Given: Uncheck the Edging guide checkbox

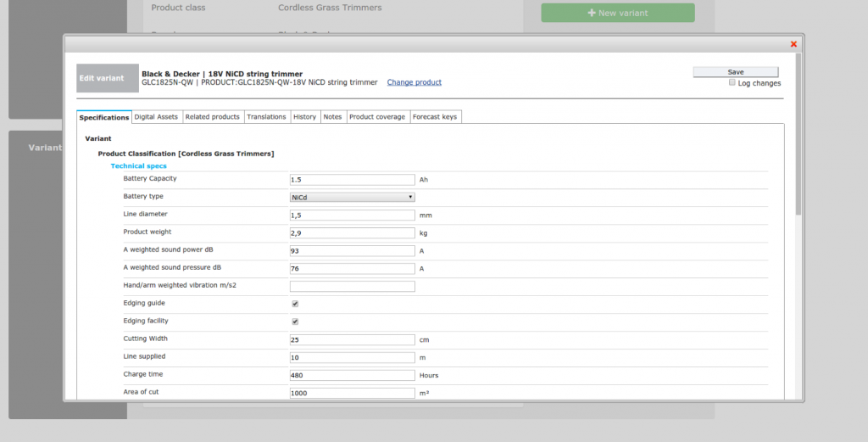Looking at the screenshot, I should pyautogui.click(x=295, y=304).
